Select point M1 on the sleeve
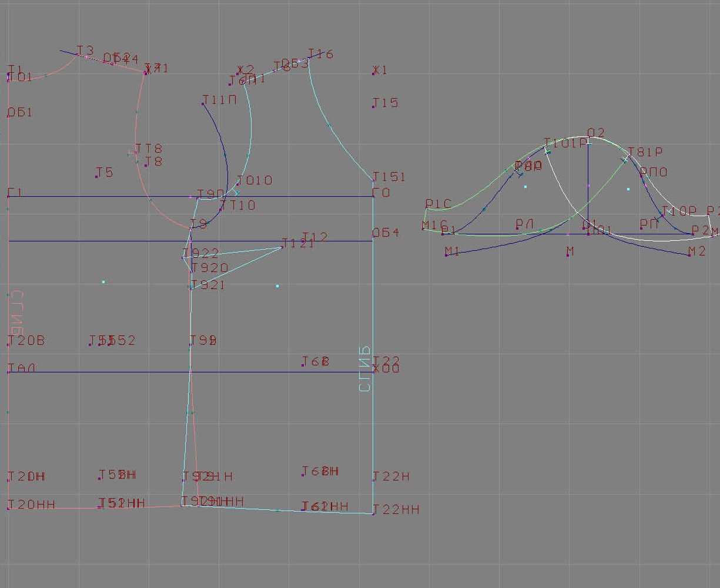Viewport: 720px width, 588px height. [x=446, y=255]
